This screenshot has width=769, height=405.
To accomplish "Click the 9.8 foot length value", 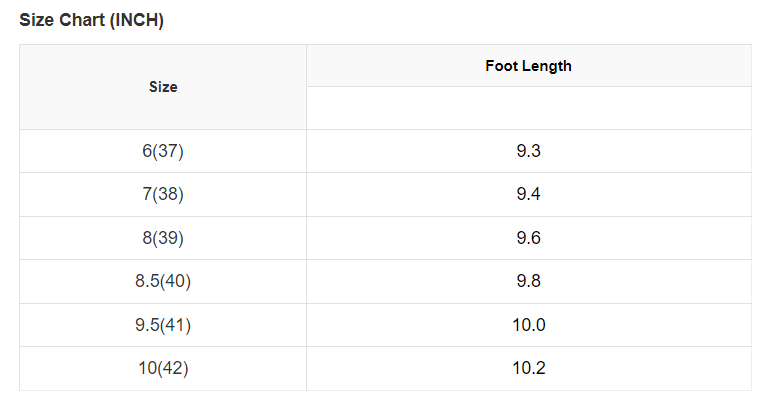I will [x=528, y=281].
